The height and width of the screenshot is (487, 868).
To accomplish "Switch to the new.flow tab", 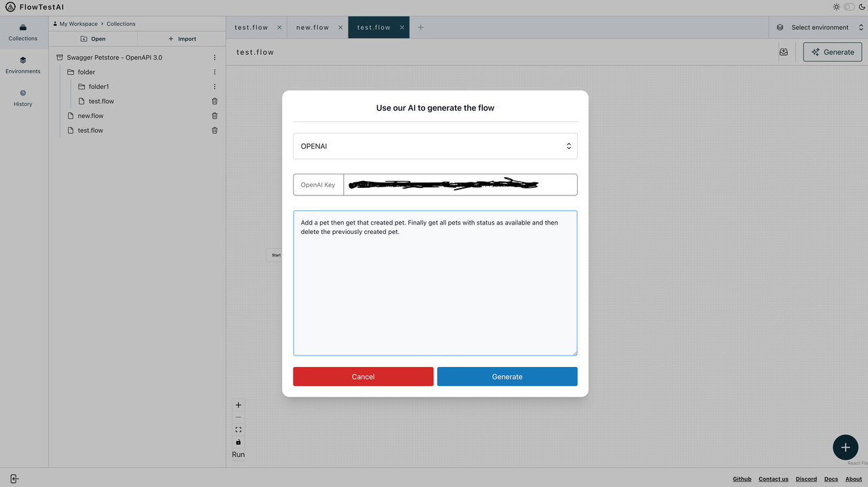I will 313,28.
